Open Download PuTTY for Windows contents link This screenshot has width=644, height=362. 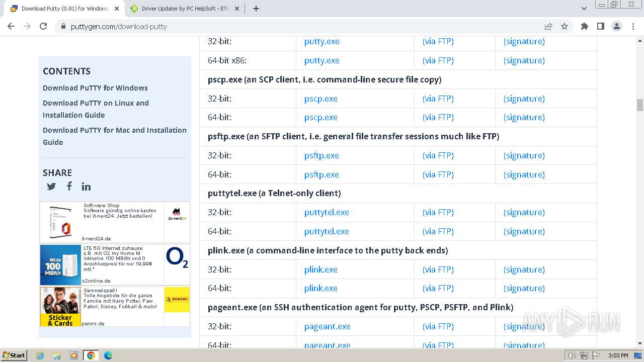[95, 87]
